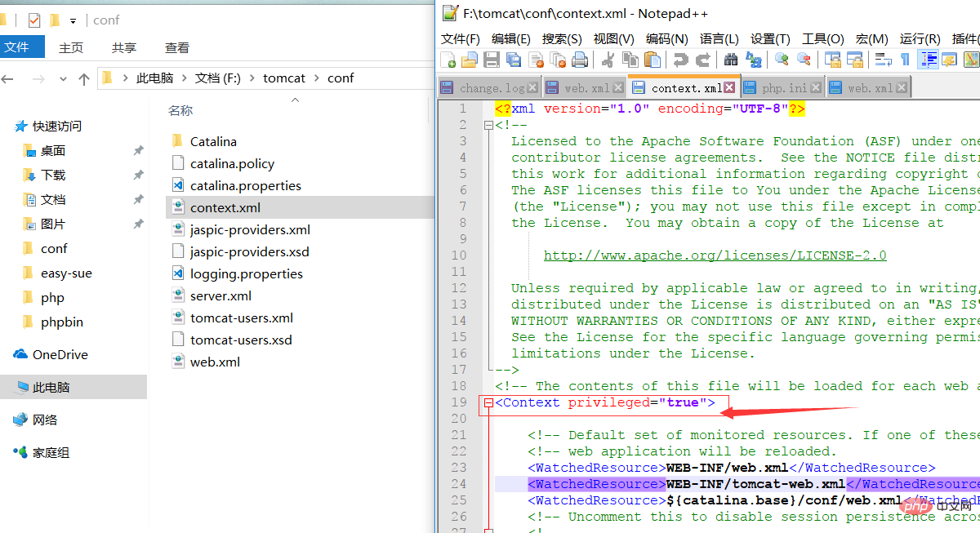The image size is (980, 533).
Task: Open the 搜索(S) menu
Action: tap(562, 38)
